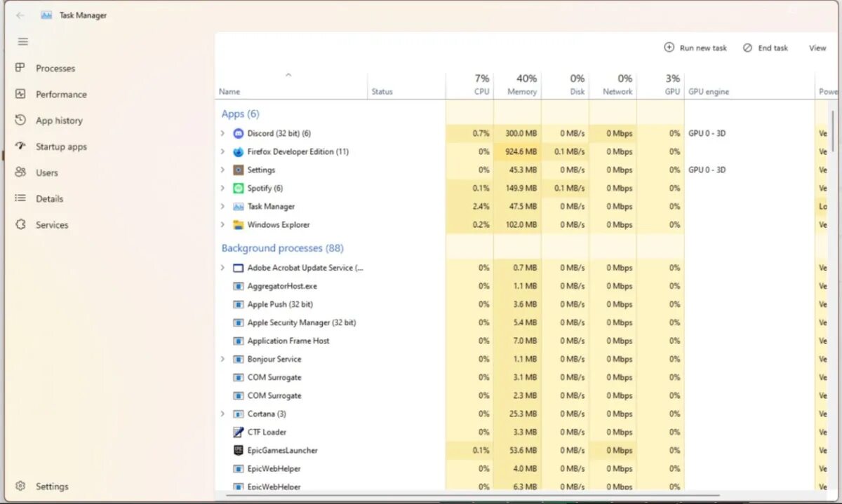Expand Firefox Developer Edition child processes
Viewport: 842px width, 504px height.
223,151
